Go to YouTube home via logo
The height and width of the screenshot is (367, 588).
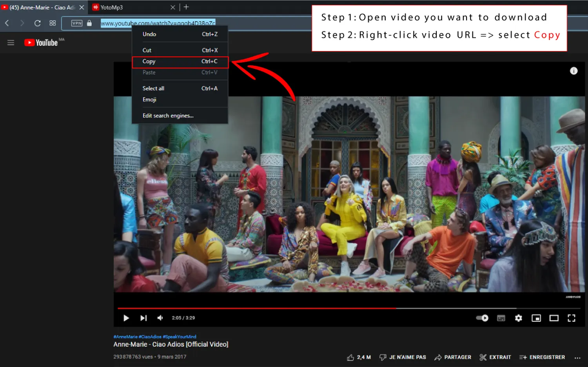point(41,43)
